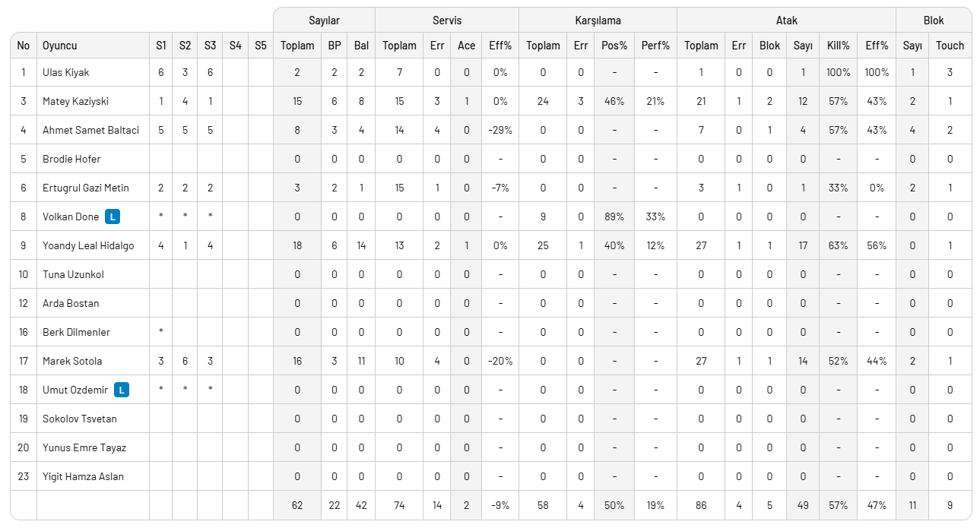This screenshot has width=980, height=531.
Task: Click the Karşılama group header
Action: click(598, 21)
